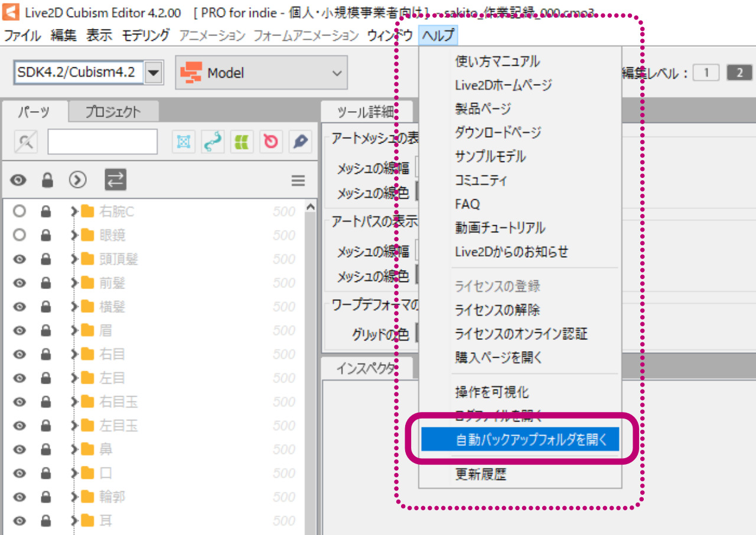
Task: Open the Model workspace dropdown
Action: [261, 73]
